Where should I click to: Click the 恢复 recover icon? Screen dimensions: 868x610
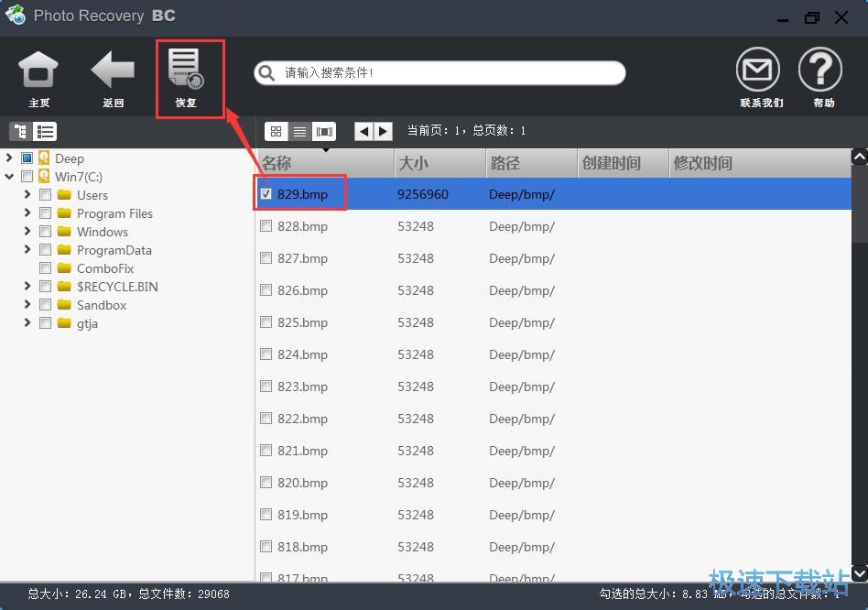(x=186, y=69)
